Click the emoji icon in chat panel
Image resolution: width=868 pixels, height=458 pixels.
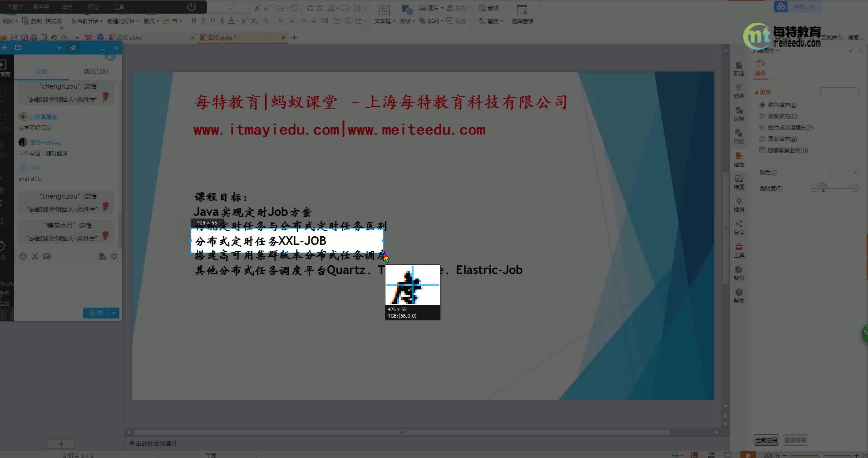pos(23,256)
